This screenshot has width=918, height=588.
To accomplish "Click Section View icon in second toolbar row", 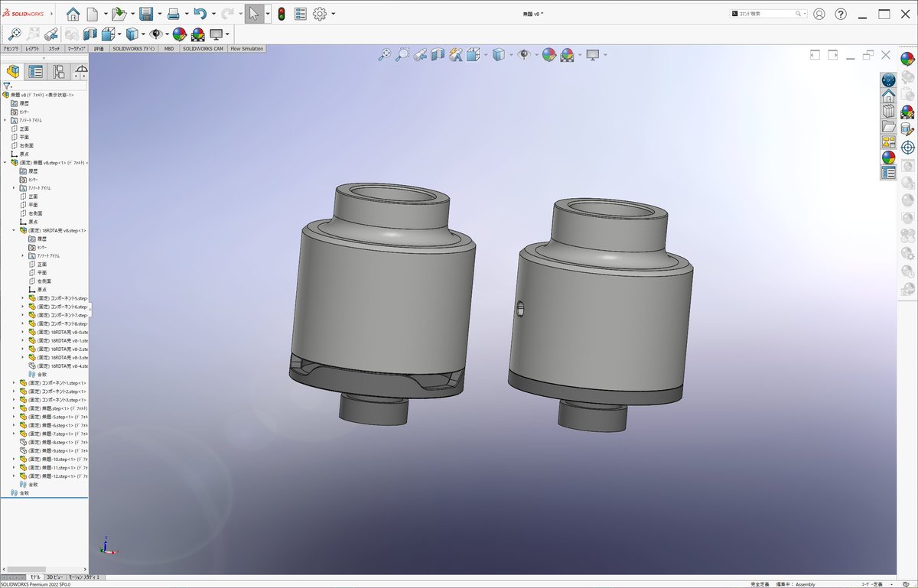I will [x=90, y=34].
